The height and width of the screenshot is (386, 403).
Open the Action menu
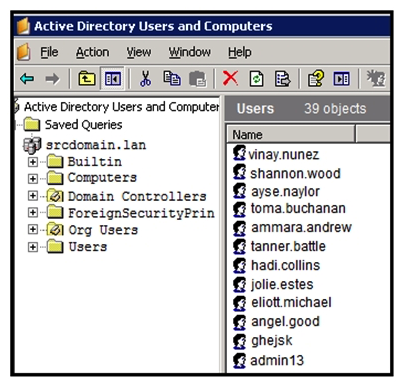92,52
